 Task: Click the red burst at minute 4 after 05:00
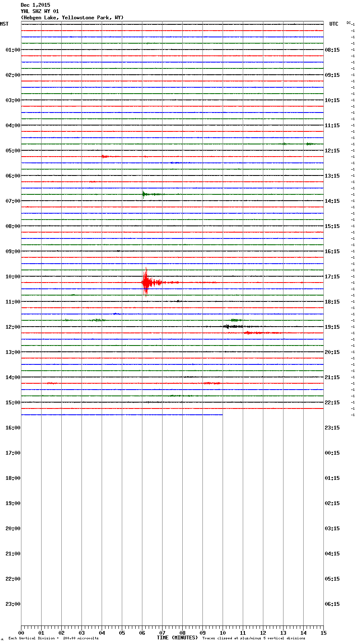105,157
